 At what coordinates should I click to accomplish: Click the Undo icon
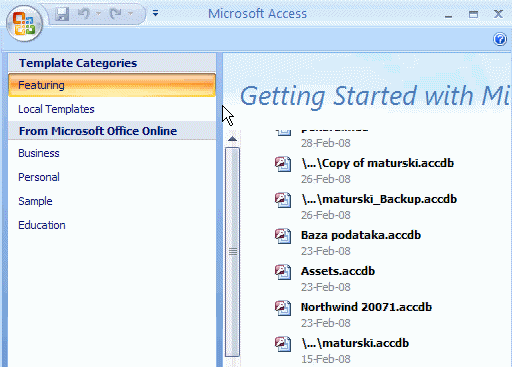84,14
